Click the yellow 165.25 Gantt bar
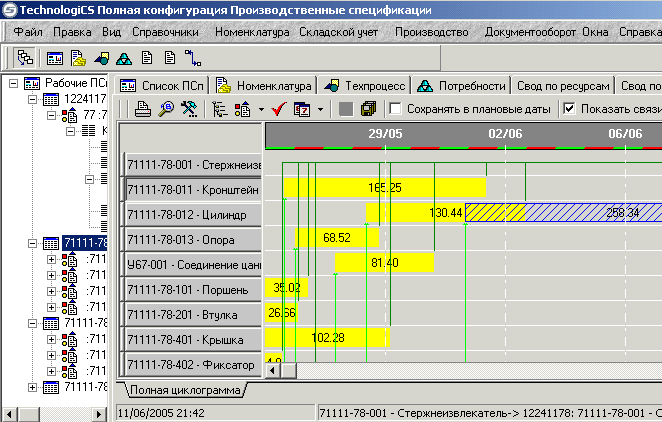 [x=384, y=187]
